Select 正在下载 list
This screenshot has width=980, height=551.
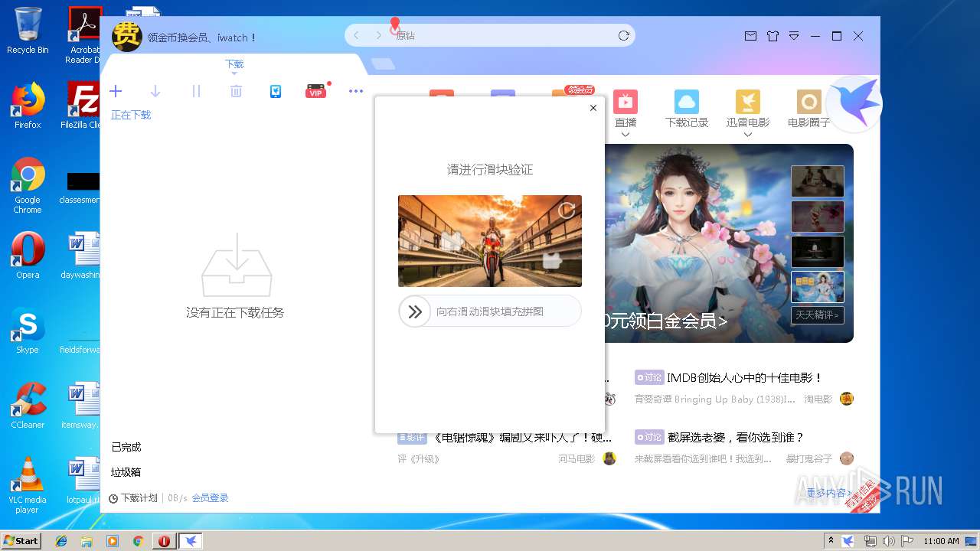pyautogui.click(x=131, y=115)
